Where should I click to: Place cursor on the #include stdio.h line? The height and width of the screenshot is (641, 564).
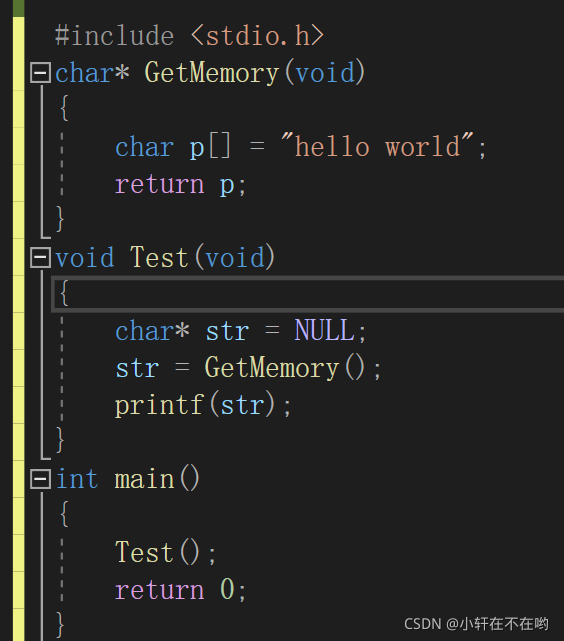(189, 36)
